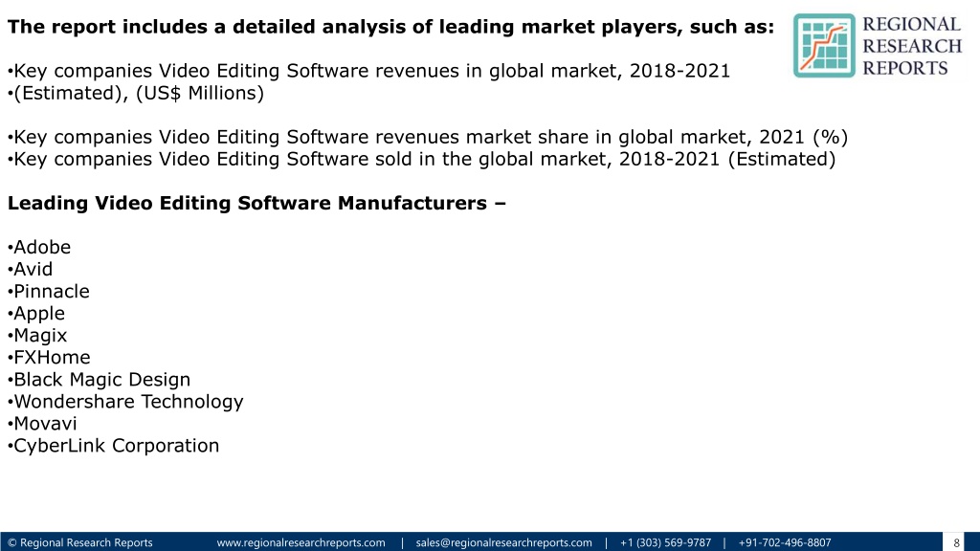
Task: Select the 'Adobe' list item
Action: pos(38,247)
